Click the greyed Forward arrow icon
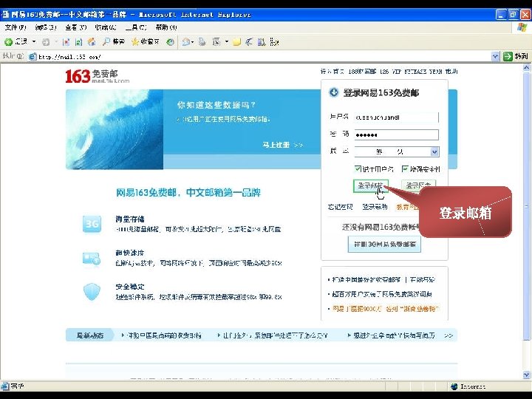The height and width of the screenshot is (399, 532). point(46,41)
